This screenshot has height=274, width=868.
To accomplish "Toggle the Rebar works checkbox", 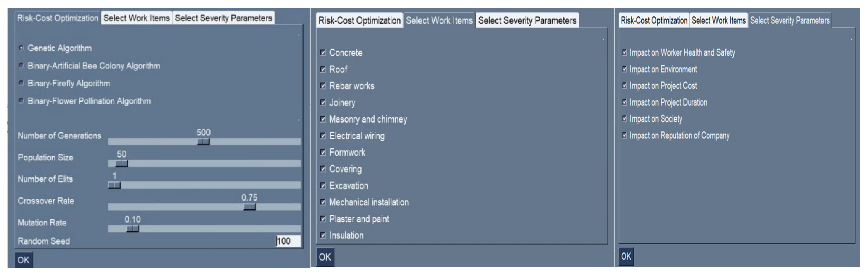I will click(x=323, y=86).
